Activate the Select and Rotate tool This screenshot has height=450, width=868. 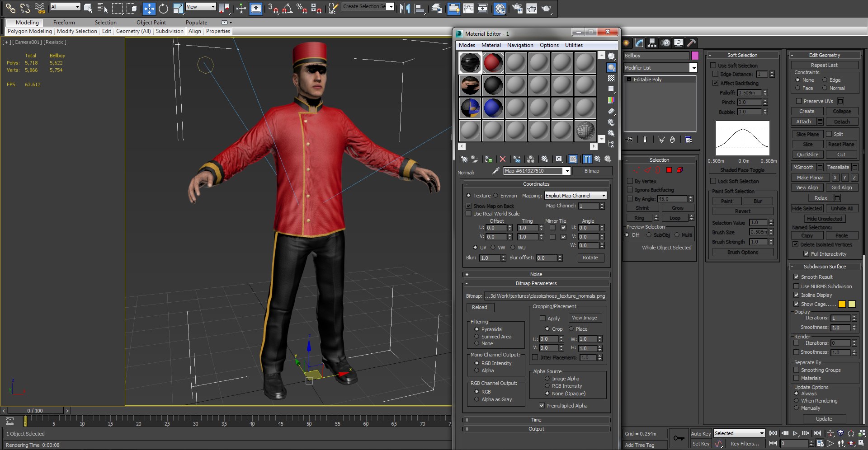point(163,8)
